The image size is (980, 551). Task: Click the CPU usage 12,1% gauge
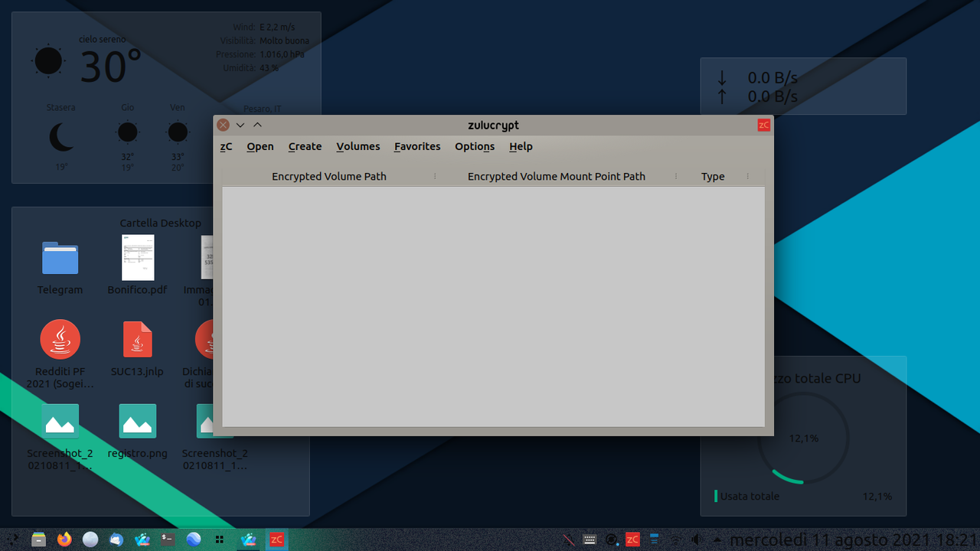[x=803, y=439]
